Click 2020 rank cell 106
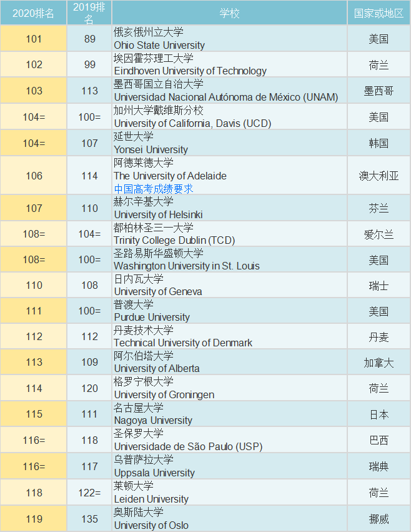 pos(34,176)
